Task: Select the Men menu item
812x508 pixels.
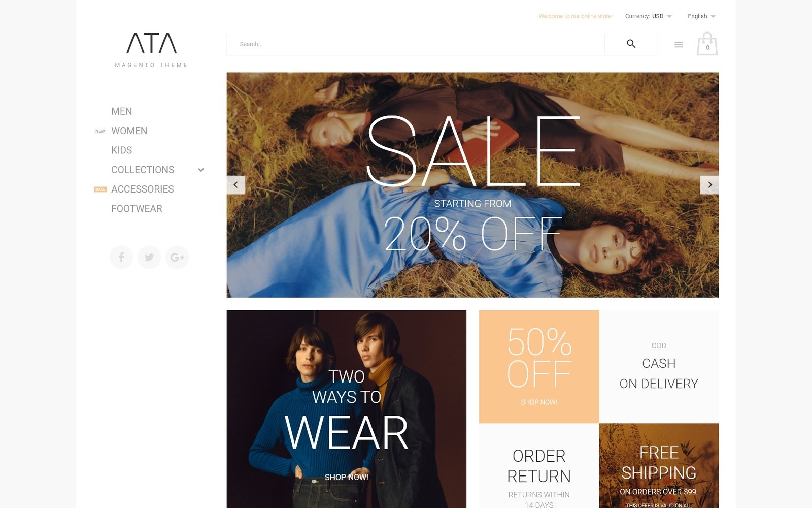Action: 122,111
